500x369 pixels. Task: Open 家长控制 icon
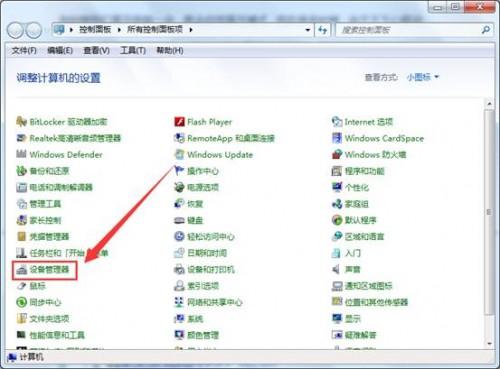21,220
